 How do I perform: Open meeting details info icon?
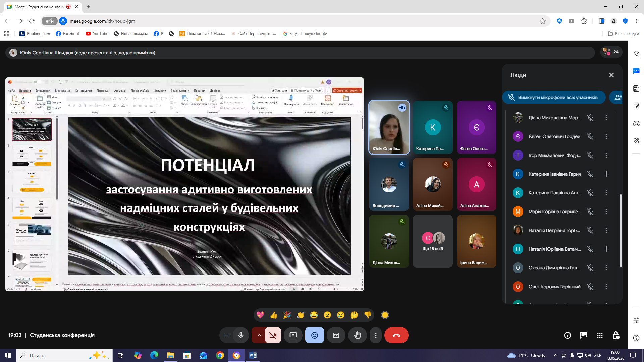coord(568,335)
